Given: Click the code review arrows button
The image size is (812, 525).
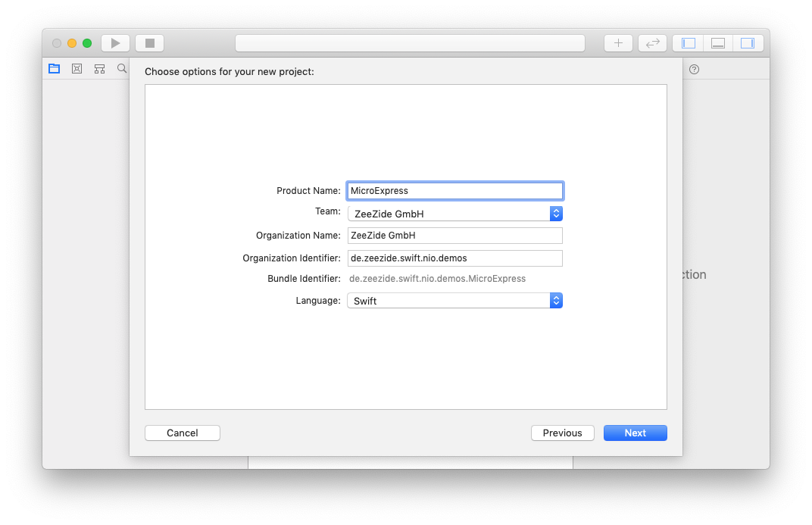Looking at the screenshot, I should click(x=652, y=43).
